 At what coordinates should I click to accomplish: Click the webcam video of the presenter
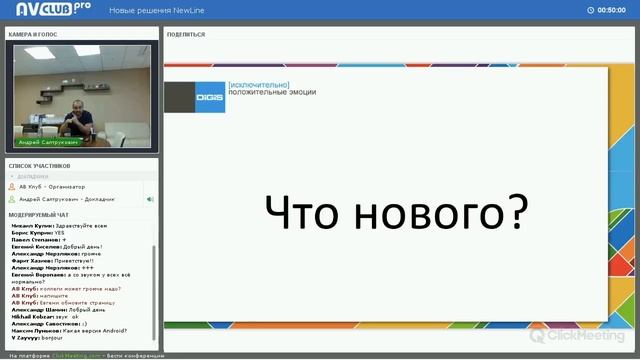(82, 96)
